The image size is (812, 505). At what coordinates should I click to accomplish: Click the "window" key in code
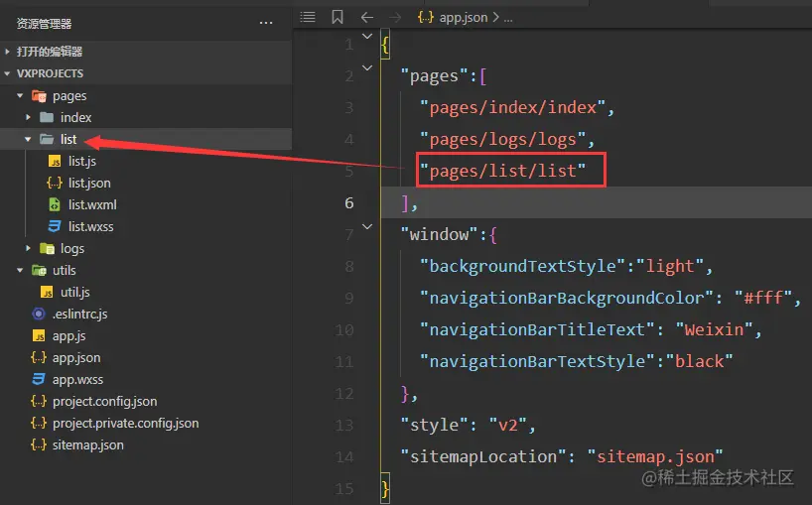440,234
